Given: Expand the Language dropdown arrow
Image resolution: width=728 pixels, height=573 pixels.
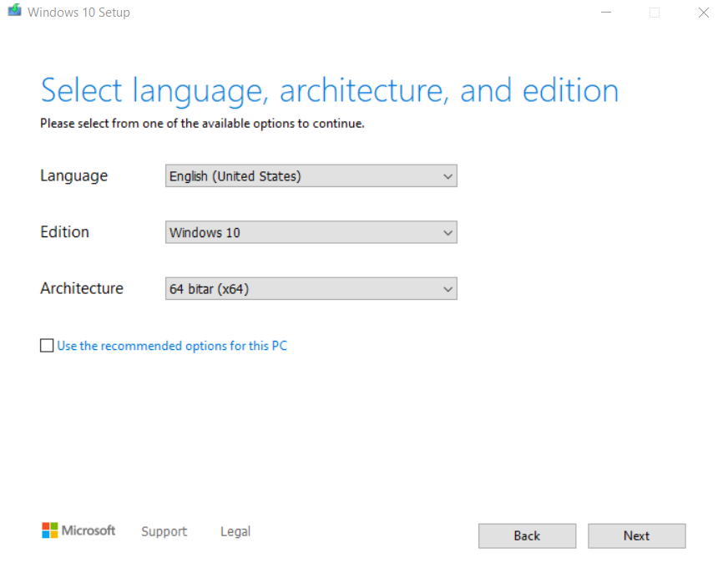Looking at the screenshot, I should pos(447,176).
